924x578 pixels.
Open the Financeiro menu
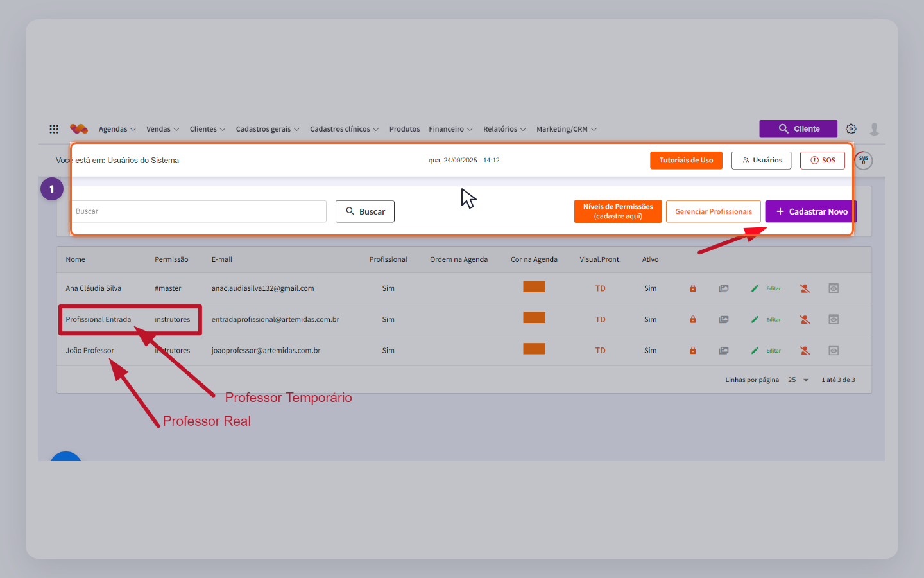point(450,129)
